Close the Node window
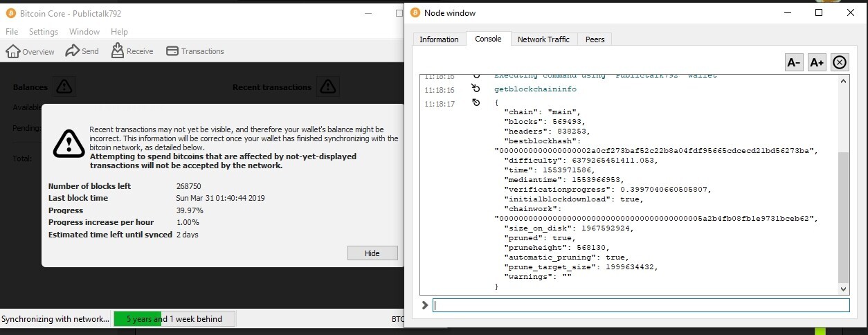 pyautogui.click(x=851, y=12)
